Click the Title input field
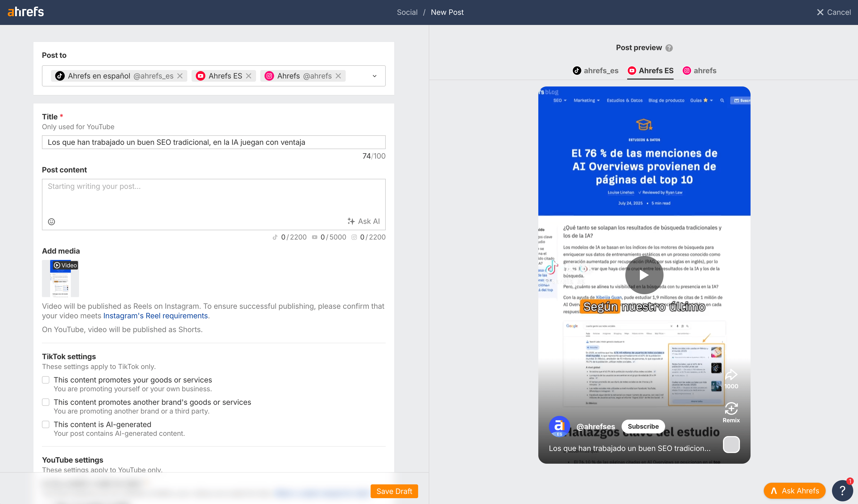 pos(214,142)
